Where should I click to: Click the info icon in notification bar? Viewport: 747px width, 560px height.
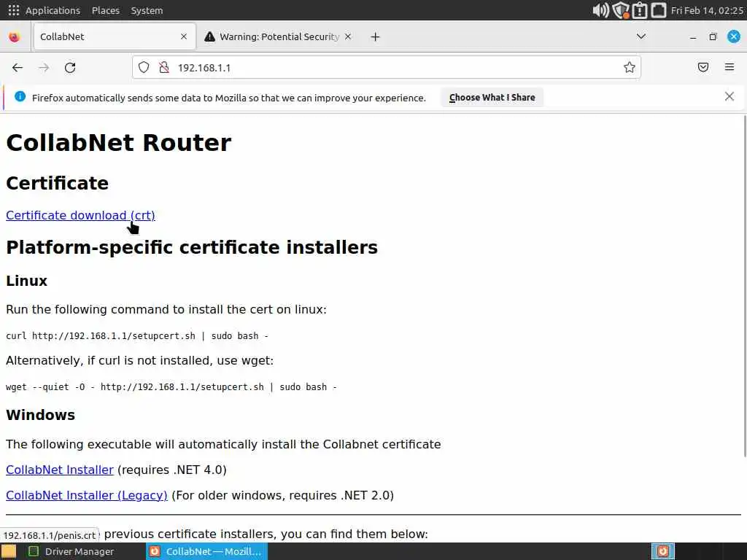[20, 97]
